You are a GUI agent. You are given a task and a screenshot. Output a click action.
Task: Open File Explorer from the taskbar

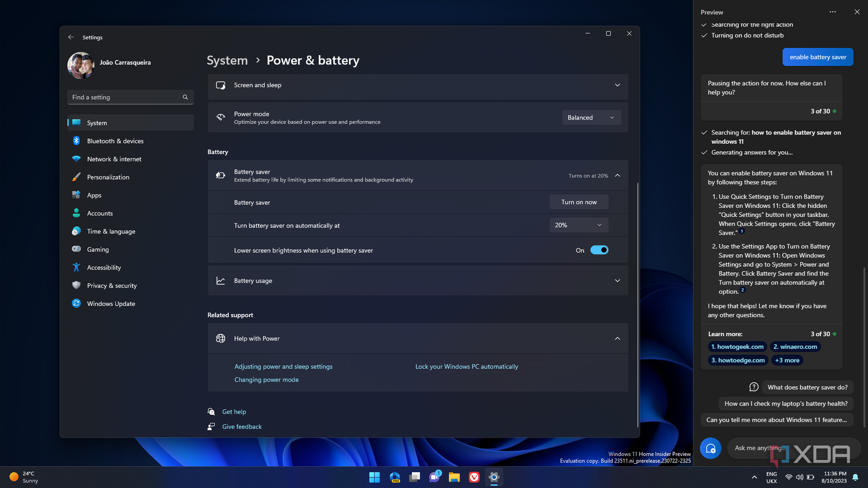[454, 477]
